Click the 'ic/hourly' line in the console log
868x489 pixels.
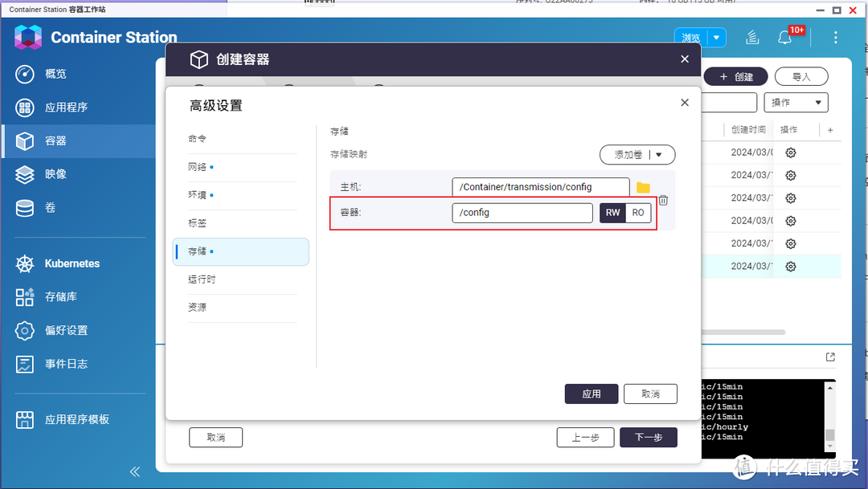(725, 427)
